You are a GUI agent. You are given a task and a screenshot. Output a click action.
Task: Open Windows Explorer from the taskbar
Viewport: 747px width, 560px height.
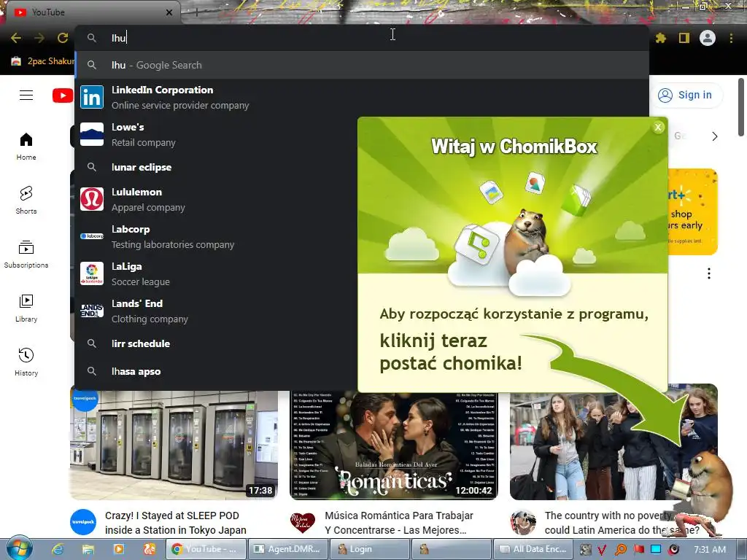click(88, 549)
